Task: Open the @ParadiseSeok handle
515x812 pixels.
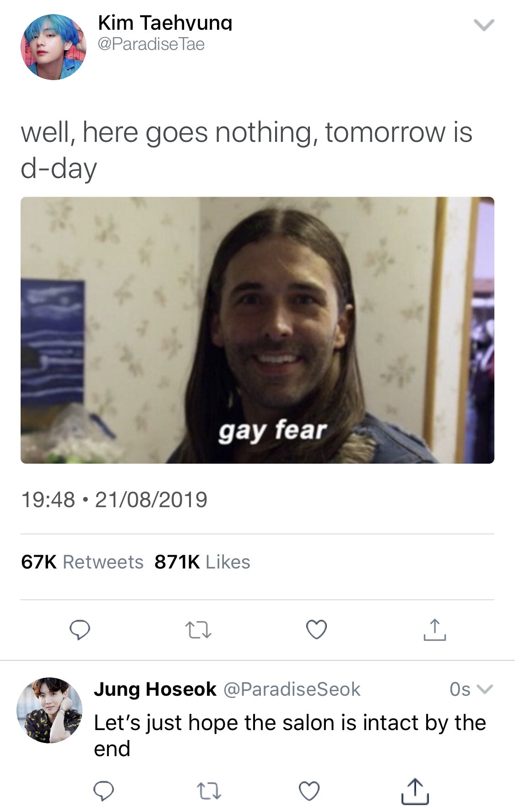Action: pyautogui.click(x=292, y=689)
